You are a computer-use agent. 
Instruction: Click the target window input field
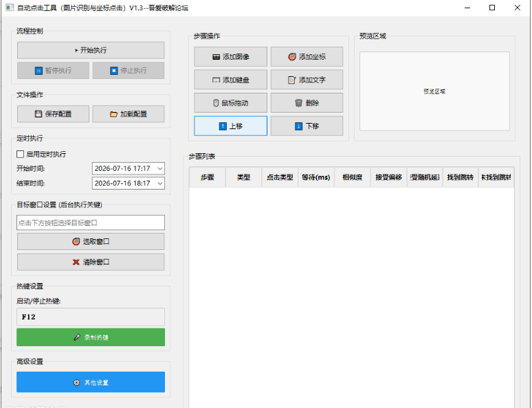click(91, 223)
